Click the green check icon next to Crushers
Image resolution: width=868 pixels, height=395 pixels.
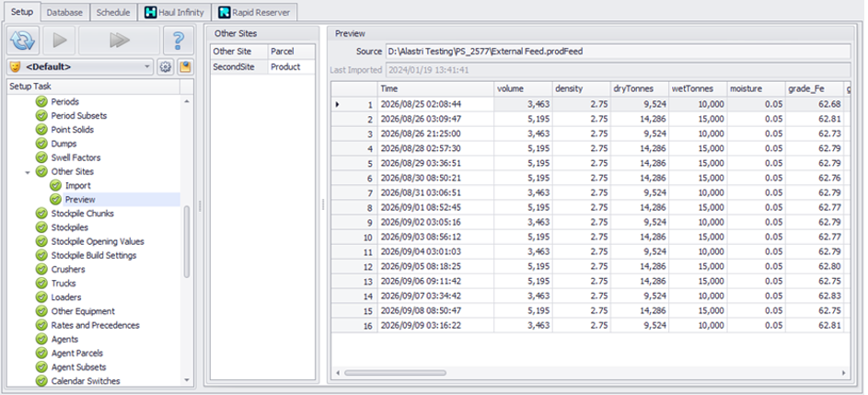pos(41,269)
